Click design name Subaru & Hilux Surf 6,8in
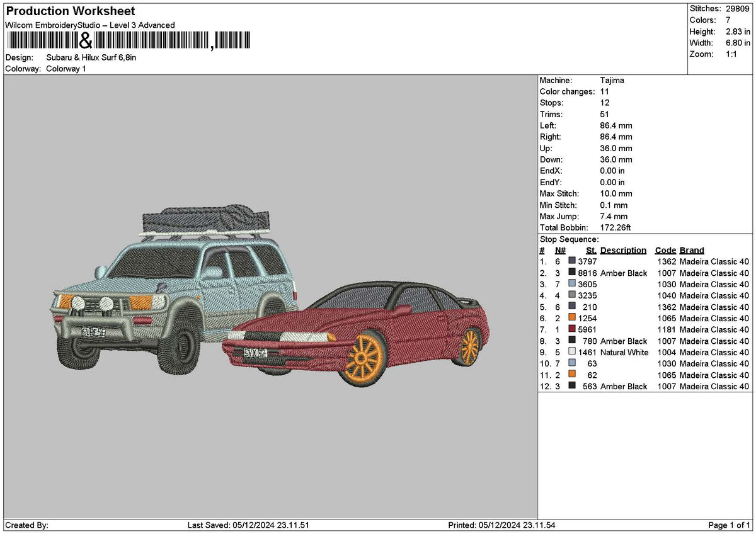 (x=91, y=57)
